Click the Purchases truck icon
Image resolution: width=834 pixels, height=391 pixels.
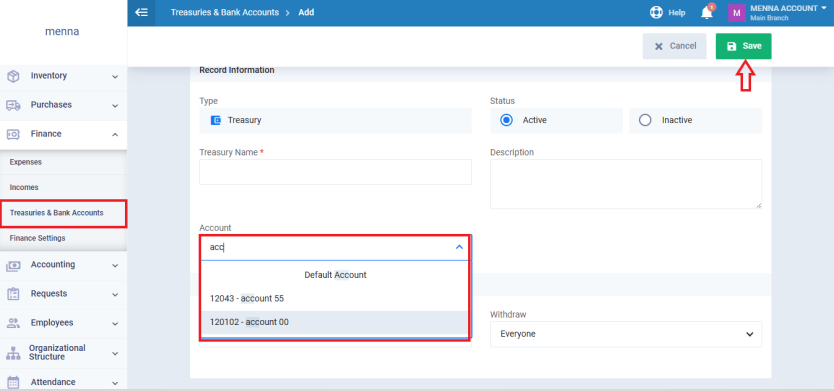tap(13, 105)
